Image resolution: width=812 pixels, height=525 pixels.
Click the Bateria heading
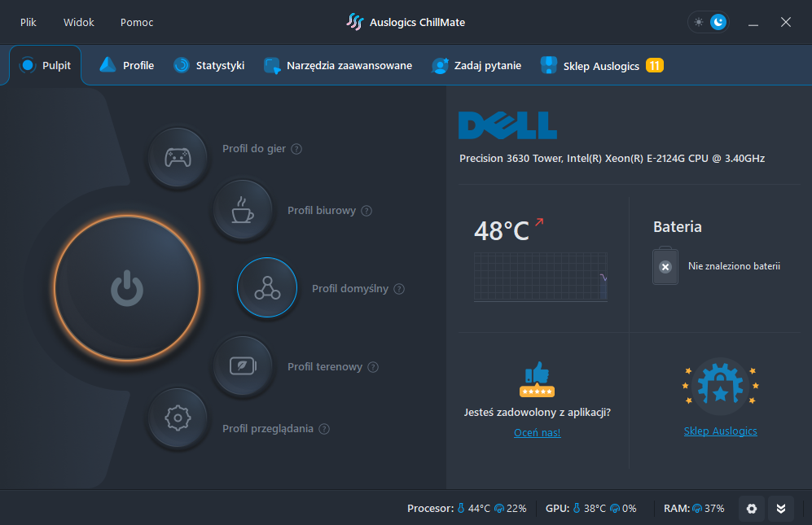tap(678, 227)
